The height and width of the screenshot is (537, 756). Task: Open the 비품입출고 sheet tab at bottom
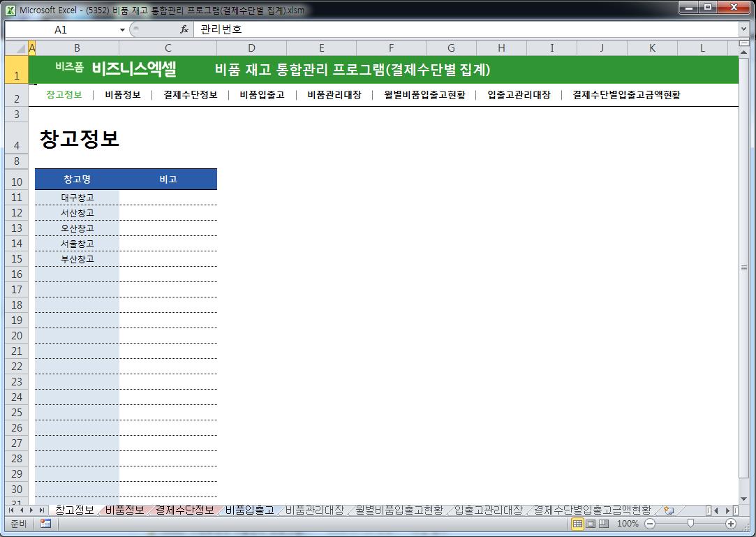(x=250, y=510)
